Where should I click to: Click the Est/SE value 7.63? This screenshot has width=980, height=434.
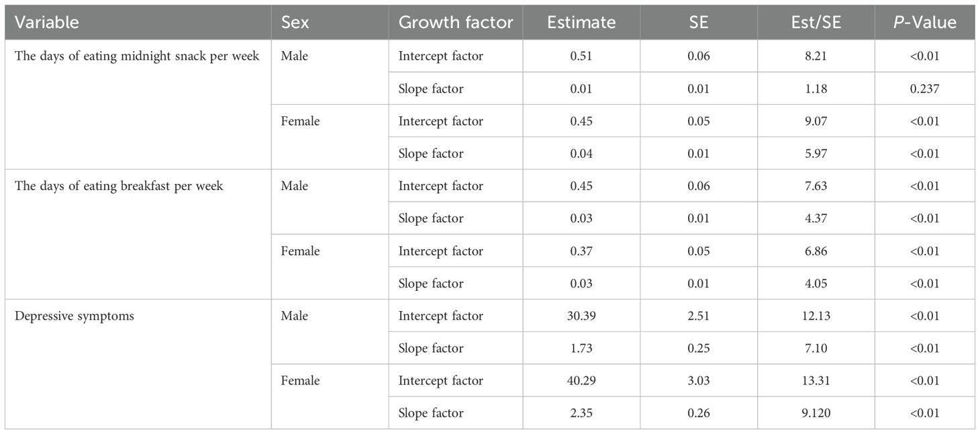(816, 186)
